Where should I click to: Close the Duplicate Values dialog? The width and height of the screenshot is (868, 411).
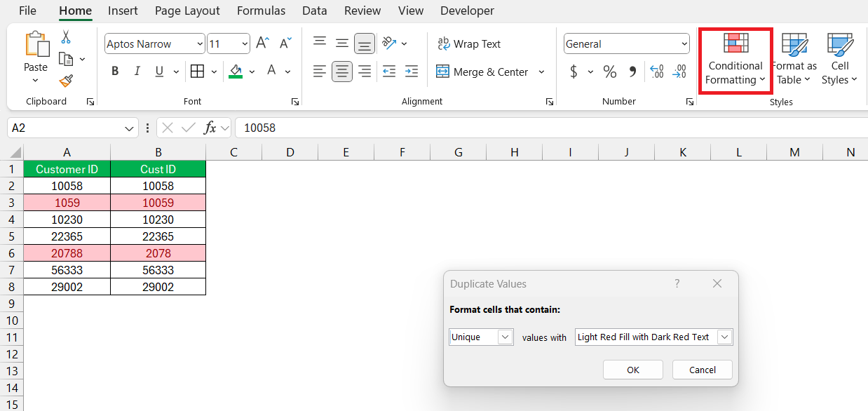[x=717, y=283]
